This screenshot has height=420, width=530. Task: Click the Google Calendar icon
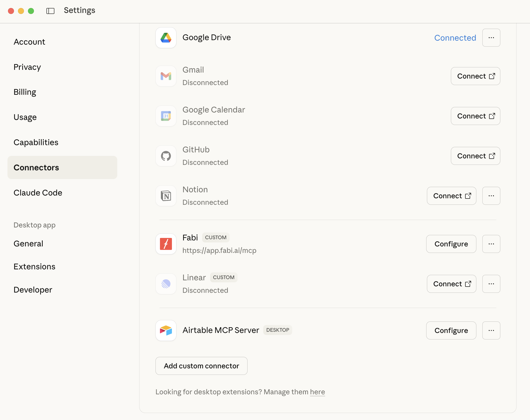[166, 116]
